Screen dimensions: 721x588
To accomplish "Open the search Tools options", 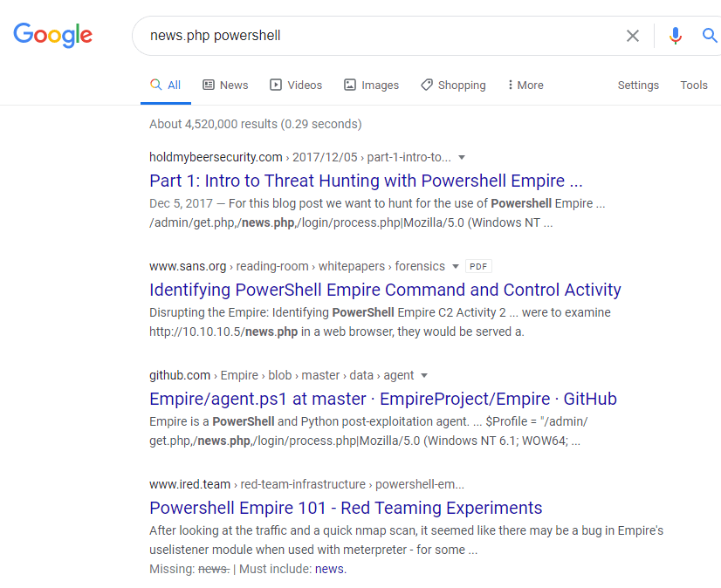I will pyautogui.click(x=694, y=85).
